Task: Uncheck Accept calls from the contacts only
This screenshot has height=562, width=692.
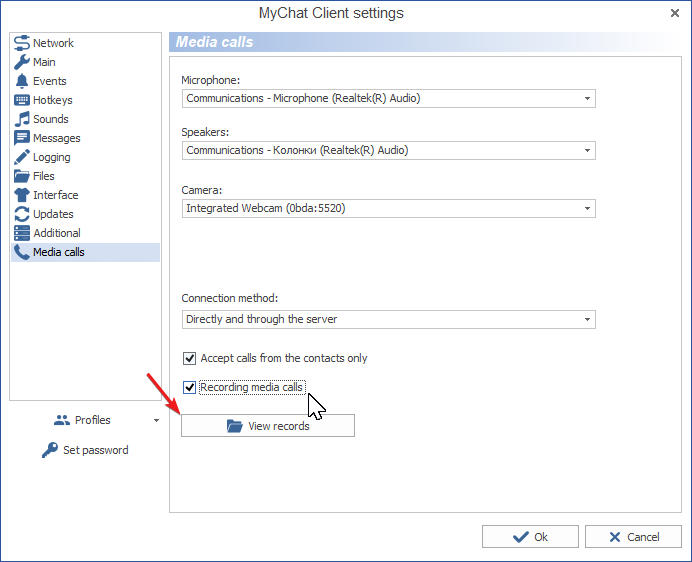Action: coord(190,358)
